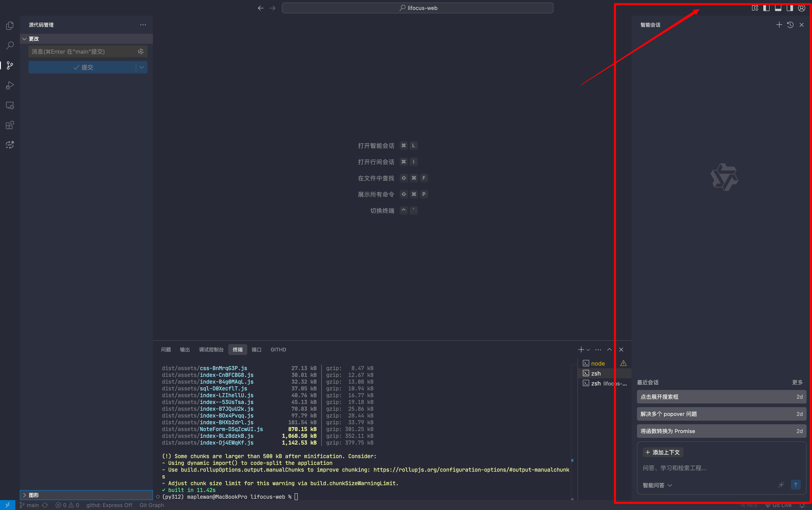
Task: Toggle the bottom panel layout icon
Action: (778, 8)
